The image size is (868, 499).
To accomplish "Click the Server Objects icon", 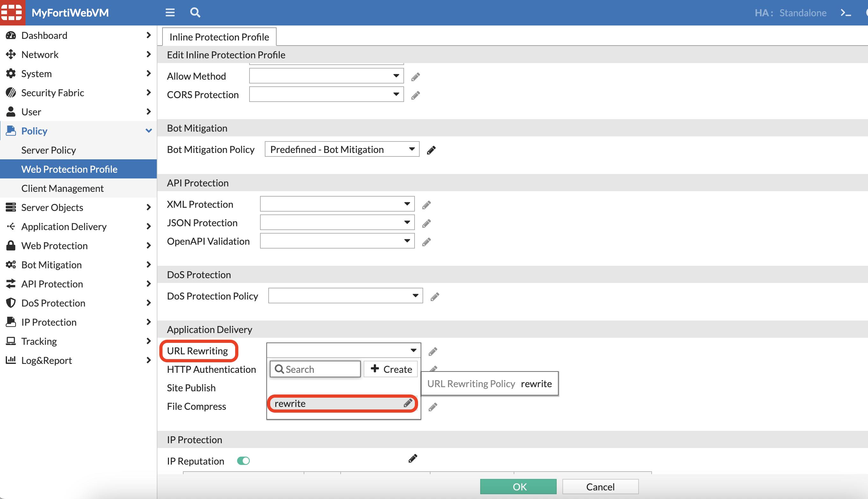I will tap(11, 207).
